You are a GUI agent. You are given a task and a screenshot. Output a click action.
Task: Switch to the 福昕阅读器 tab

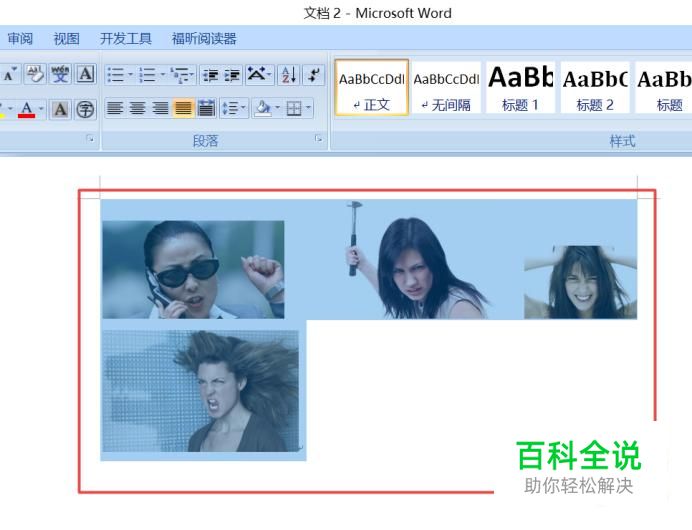[x=204, y=39]
